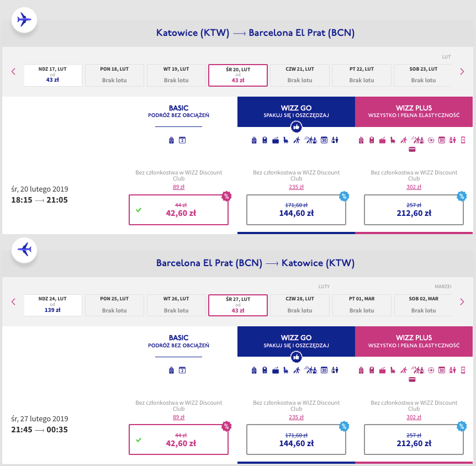Open return BASIC Discount Club 89 zł link

coord(178,417)
